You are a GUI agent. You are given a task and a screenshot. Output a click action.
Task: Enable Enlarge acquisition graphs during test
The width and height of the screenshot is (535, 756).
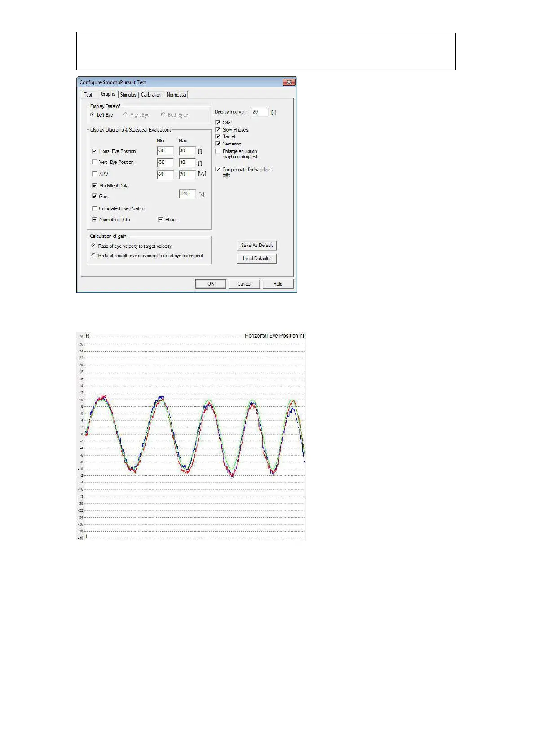point(218,151)
